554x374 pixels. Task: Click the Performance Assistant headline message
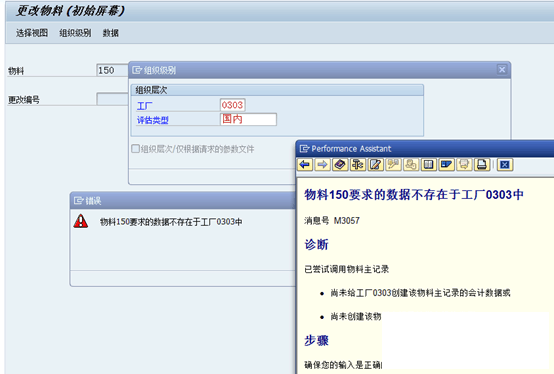(x=414, y=195)
